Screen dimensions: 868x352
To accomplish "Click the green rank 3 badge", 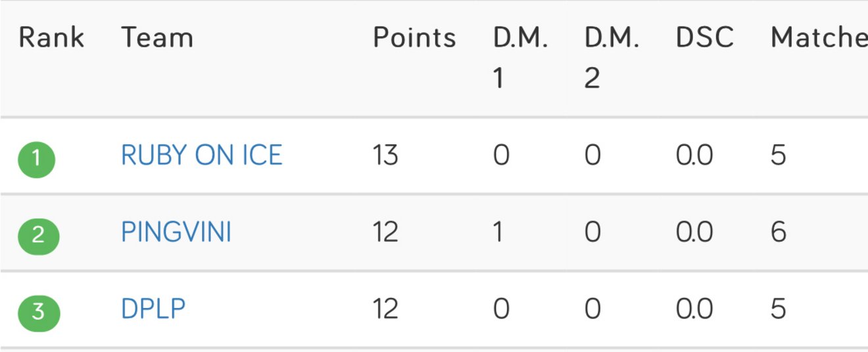I will pyautogui.click(x=38, y=311).
